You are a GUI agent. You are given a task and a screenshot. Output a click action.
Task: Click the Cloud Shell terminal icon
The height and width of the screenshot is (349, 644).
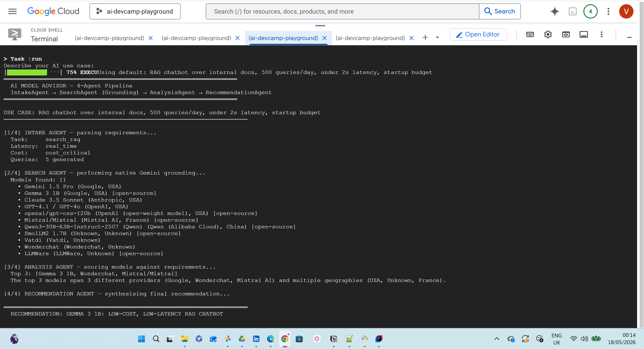(x=15, y=34)
